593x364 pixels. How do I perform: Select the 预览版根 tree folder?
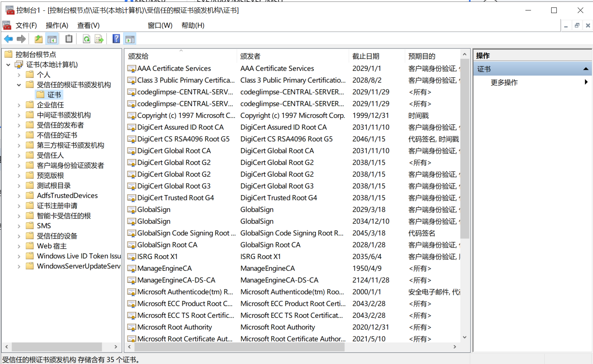coord(50,175)
